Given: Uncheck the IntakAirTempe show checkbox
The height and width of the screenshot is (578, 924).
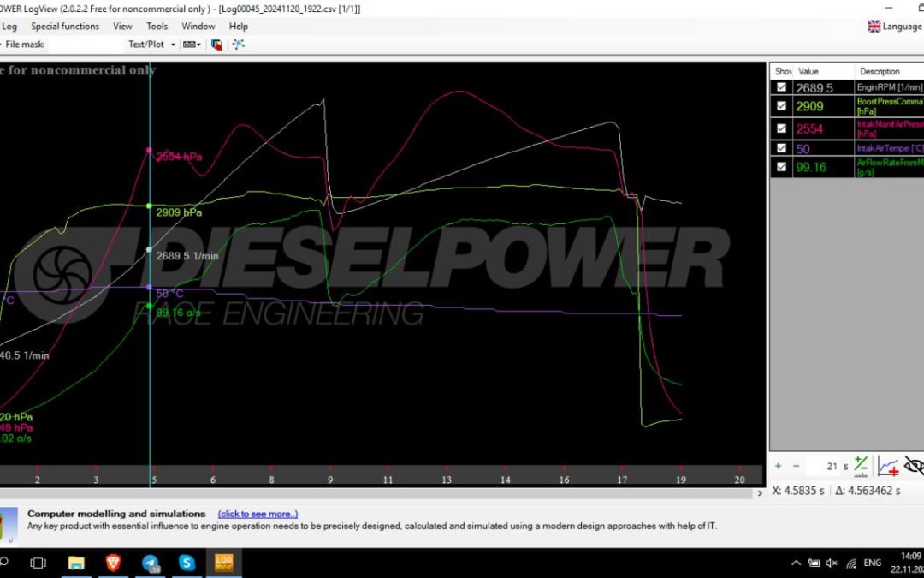Looking at the screenshot, I should [x=781, y=148].
